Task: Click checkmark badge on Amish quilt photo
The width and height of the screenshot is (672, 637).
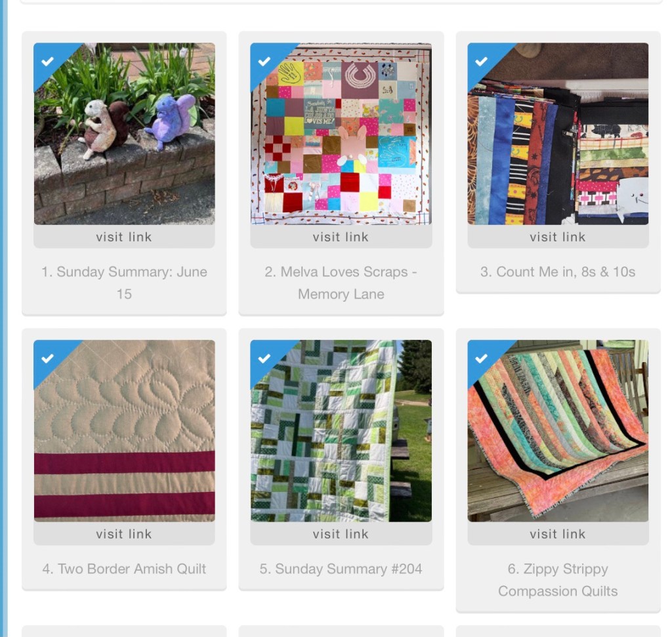Action: point(47,358)
